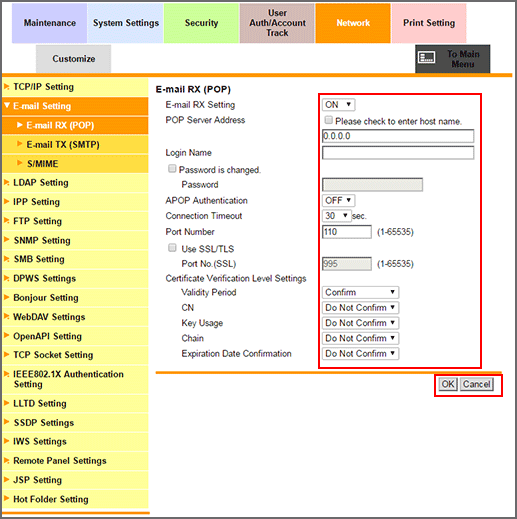The image size is (517, 519).
Task: Open Hot Folder Setting in sidebar
Action: [x=75, y=499]
